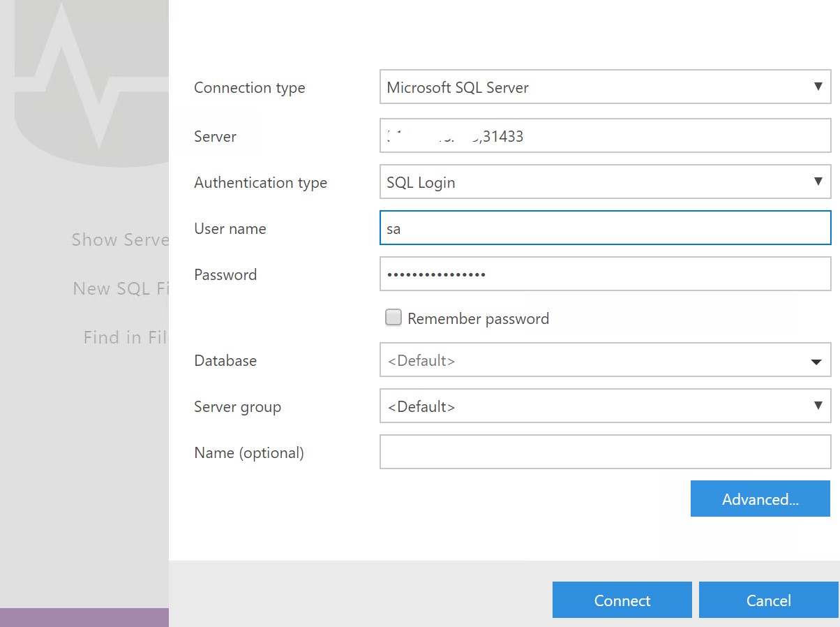Expand the Server group dropdown
Screen dimensions: 840x627
[x=605, y=406]
